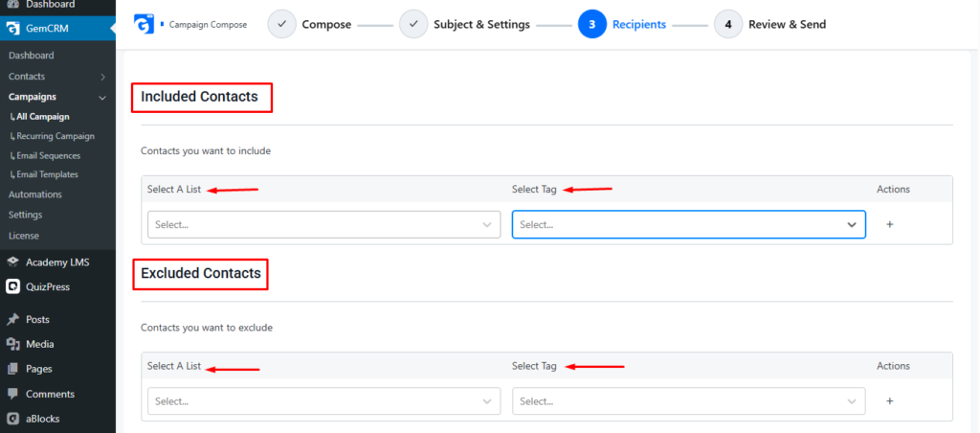Image resolution: width=980 pixels, height=433 pixels.
Task: Click the aBlocks sidebar icon
Action: (12, 419)
